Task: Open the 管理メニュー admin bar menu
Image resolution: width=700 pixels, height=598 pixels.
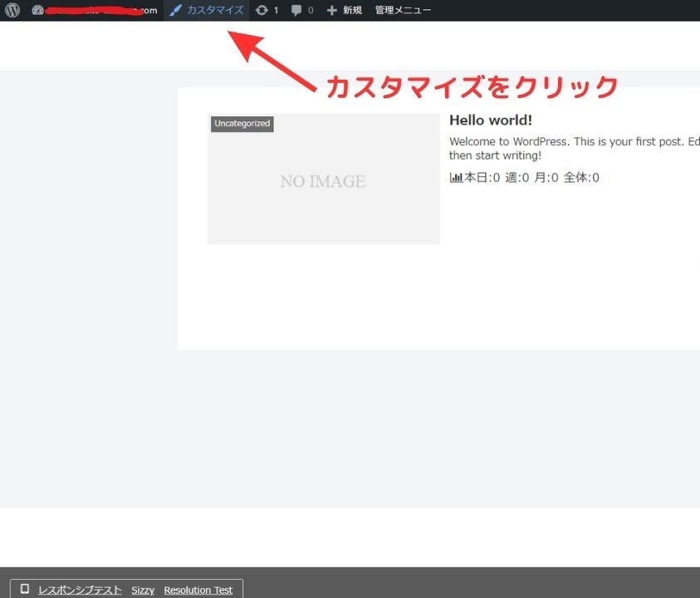Action: [403, 10]
